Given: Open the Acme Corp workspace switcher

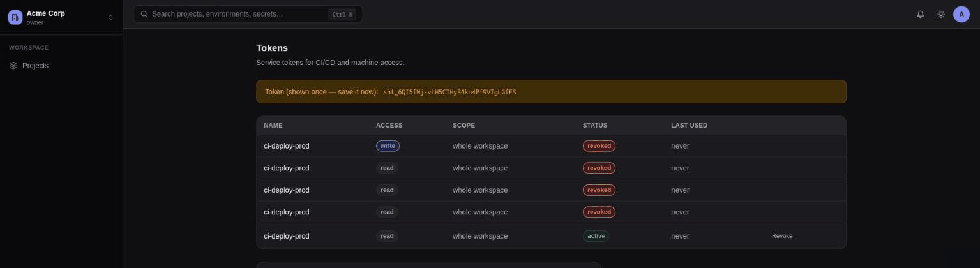Looking at the screenshot, I should click(61, 17).
